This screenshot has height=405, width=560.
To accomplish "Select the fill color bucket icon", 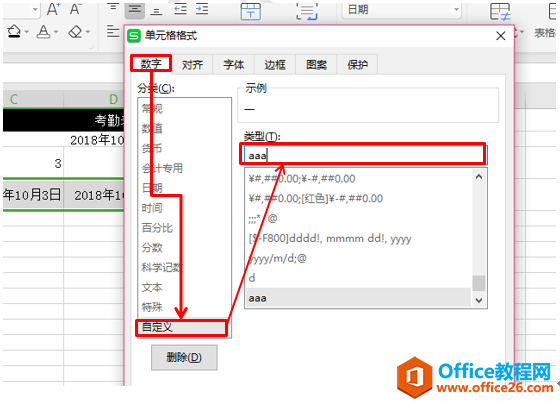I will [14, 32].
